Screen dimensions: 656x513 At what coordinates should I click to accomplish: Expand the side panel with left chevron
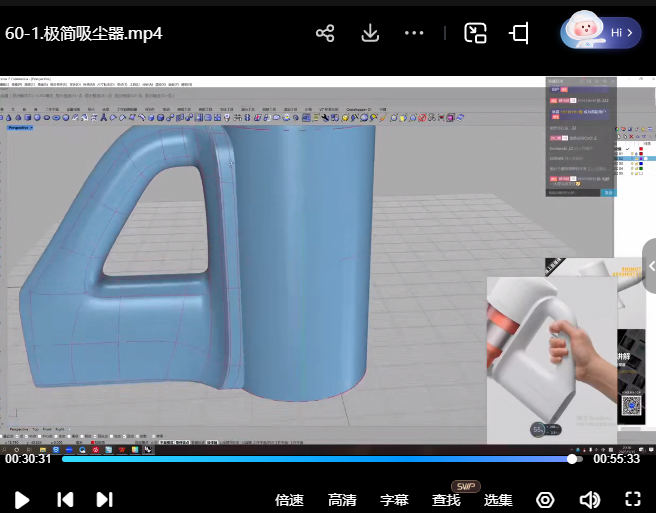pos(650,266)
